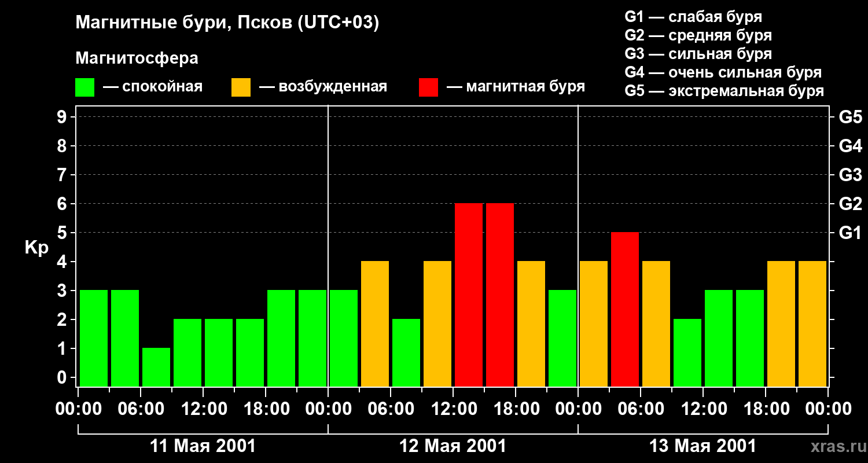This screenshot has width=868, height=463.
Task: Click the date label '11 Мая 2001'
Action: tap(203, 446)
